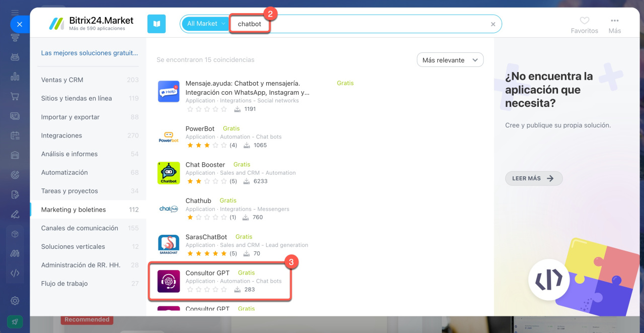
Task: Open the bar chart analytics icon
Action: point(15,77)
